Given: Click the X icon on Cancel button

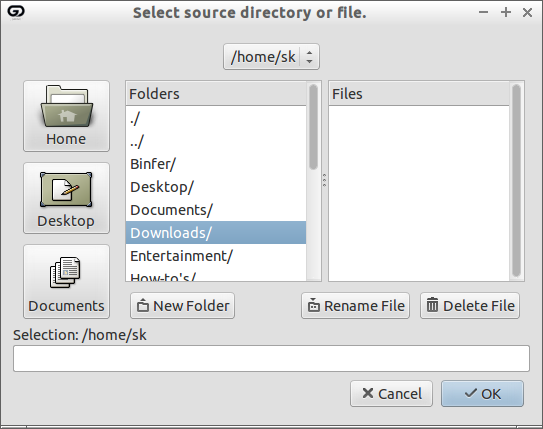Looking at the screenshot, I should tap(368, 393).
